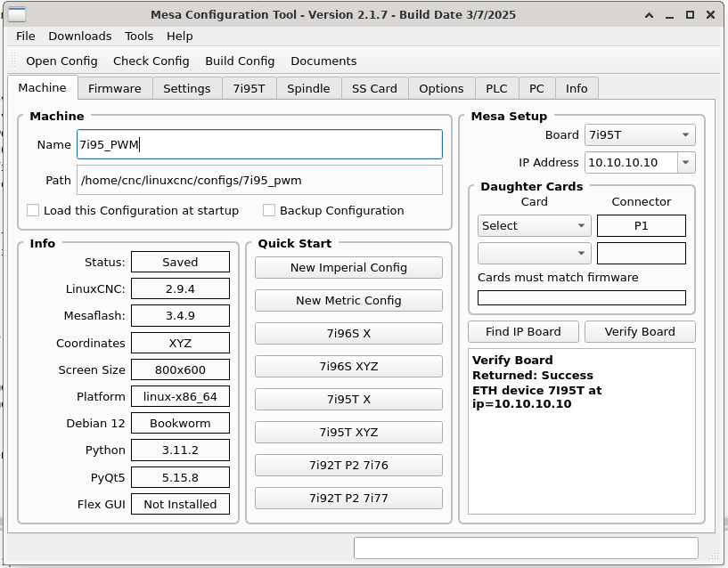This screenshot has height=568, width=728.
Task: Expand the IP Address combo box arrow
Action: (686, 163)
